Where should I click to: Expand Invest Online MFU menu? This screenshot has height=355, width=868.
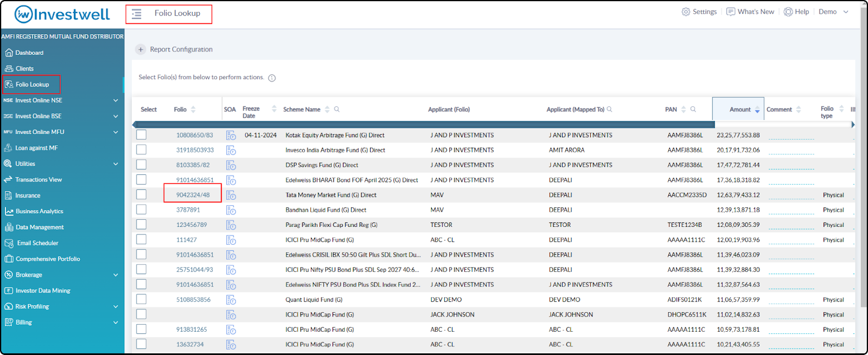tap(116, 132)
